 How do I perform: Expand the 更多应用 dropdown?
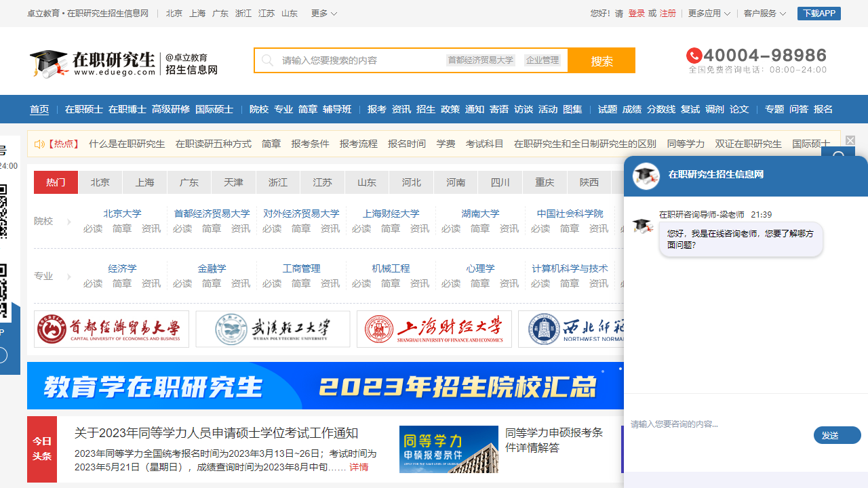pos(709,14)
